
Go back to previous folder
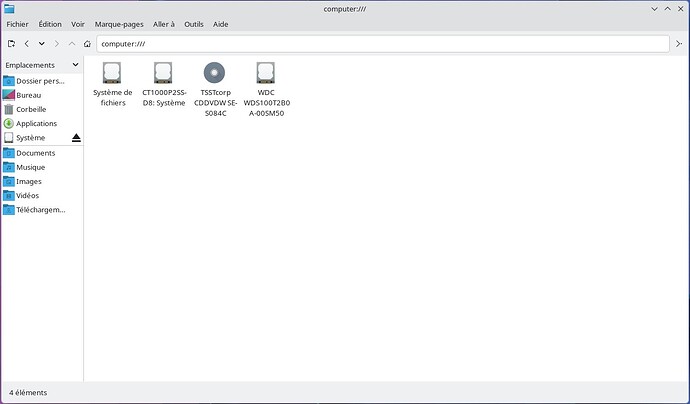tap(27, 44)
